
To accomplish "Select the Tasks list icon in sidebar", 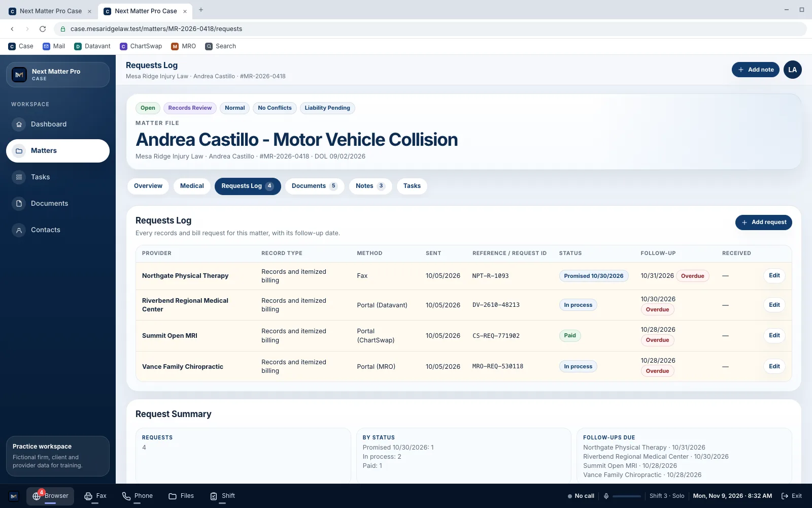I will 19,177.
